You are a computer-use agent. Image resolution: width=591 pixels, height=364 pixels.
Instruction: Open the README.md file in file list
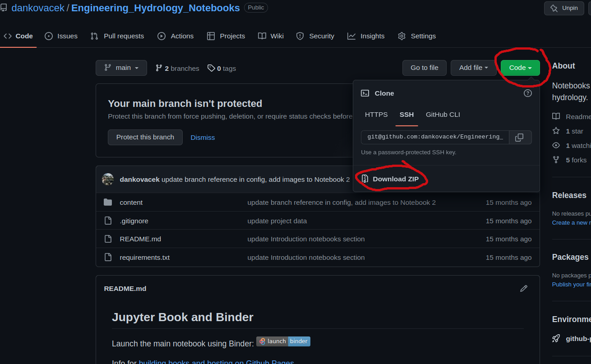tap(140, 239)
